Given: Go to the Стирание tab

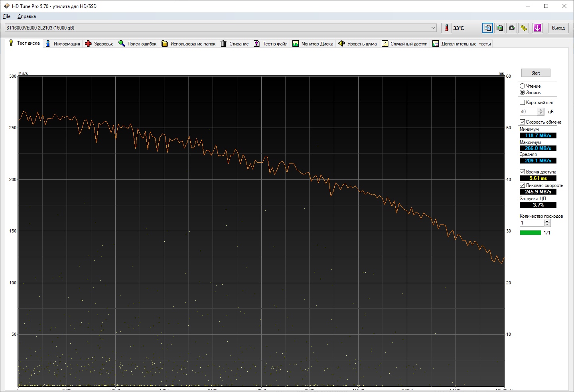Looking at the screenshot, I should [235, 44].
